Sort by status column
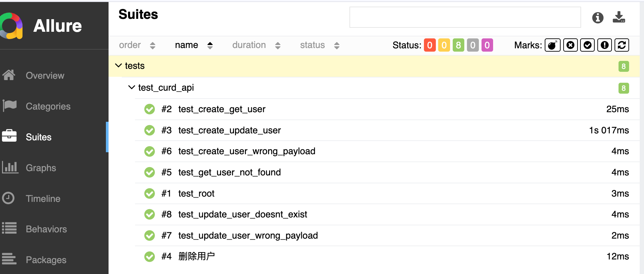The image size is (644, 274). pyautogui.click(x=320, y=45)
